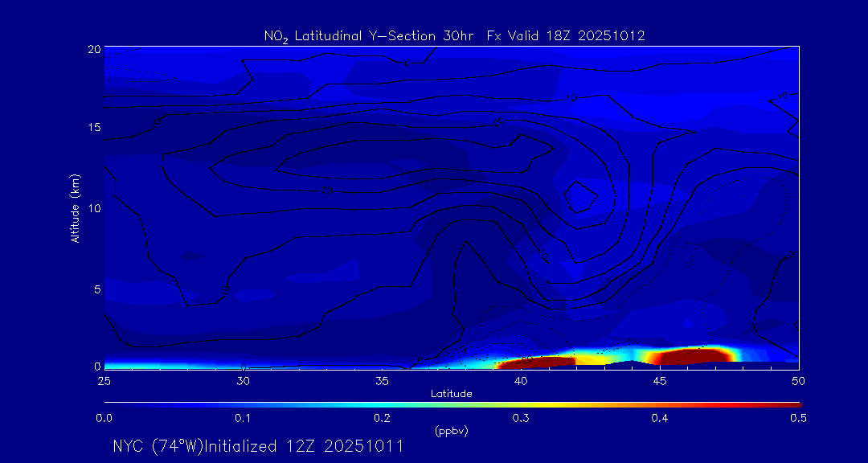The image size is (868, 463).
Task: Click the "Latitude" horizontal axis label
Action: point(452,394)
